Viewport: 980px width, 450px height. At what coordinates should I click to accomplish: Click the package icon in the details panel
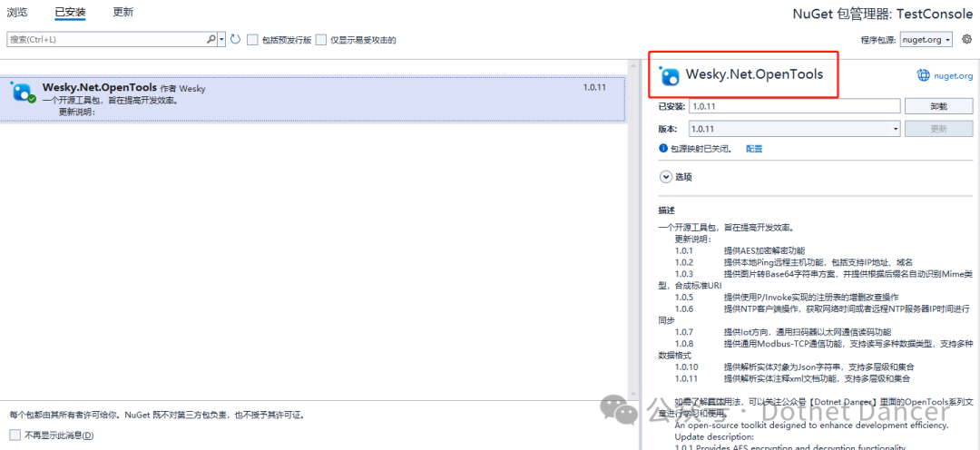tap(669, 75)
